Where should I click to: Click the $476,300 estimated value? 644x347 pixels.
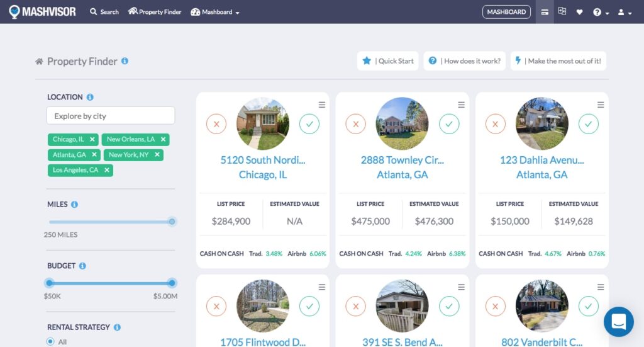point(434,221)
